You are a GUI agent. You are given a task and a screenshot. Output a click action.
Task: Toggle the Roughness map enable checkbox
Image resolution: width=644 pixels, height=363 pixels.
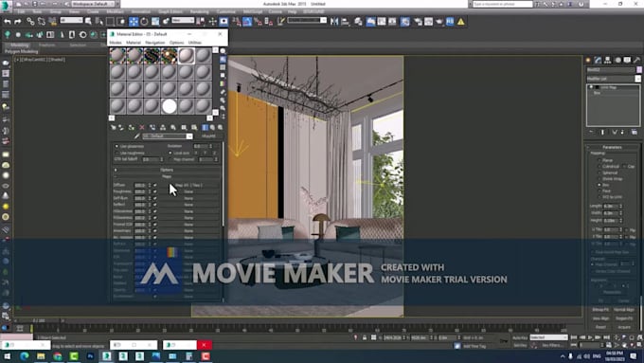154,192
